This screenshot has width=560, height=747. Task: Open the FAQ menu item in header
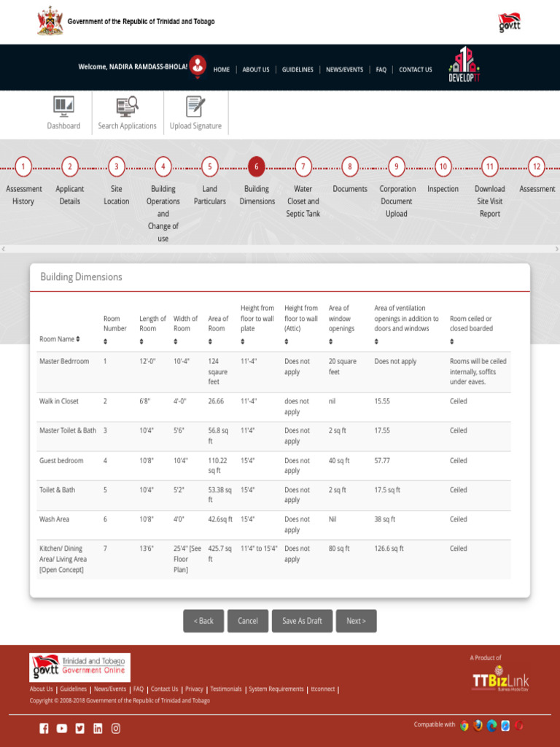click(381, 69)
